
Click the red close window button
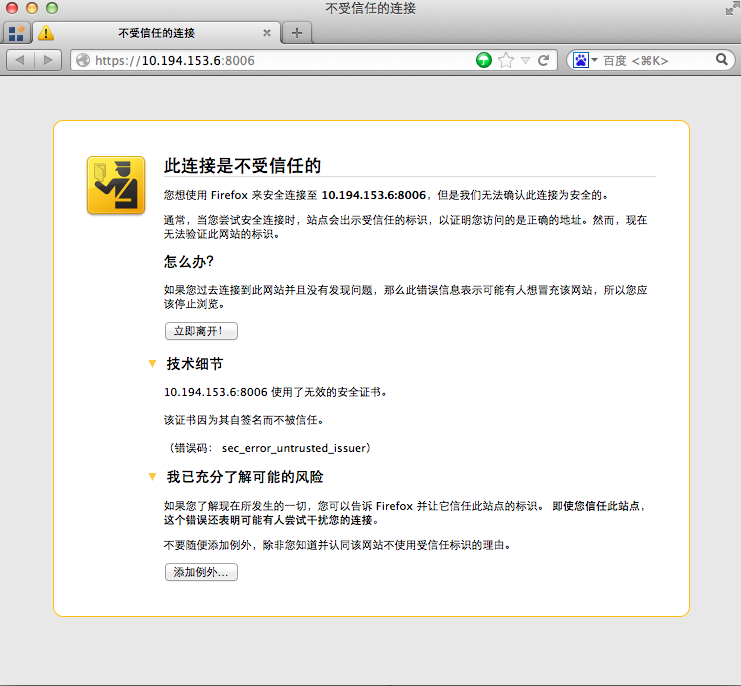[12, 8]
